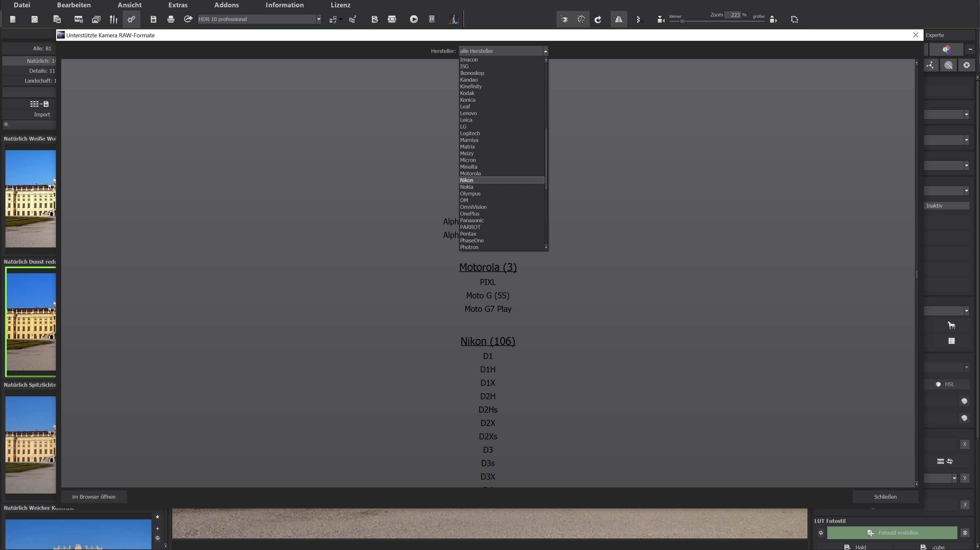The height and width of the screenshot is (550, 980).
Task: Open the Addons menu
Action: [x=226, y=5]
